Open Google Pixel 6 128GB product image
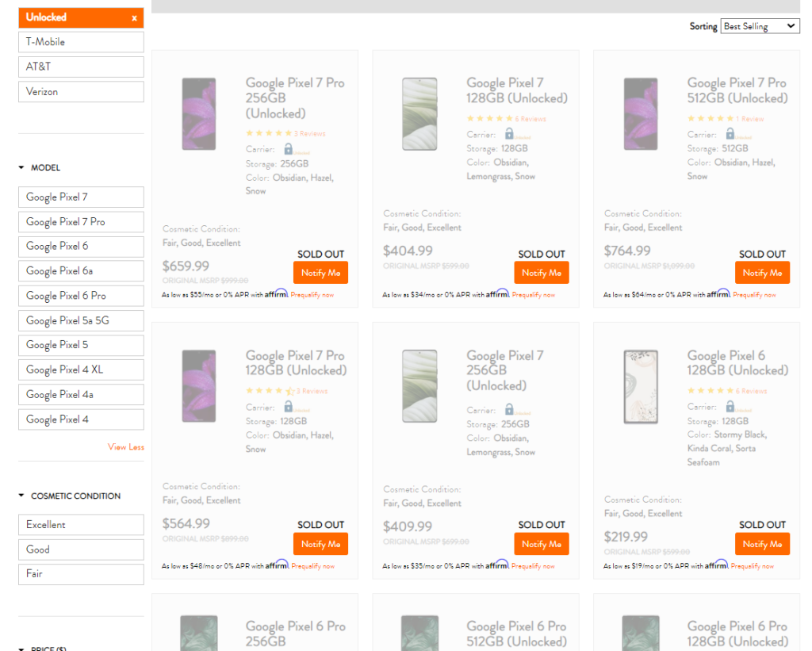 (641, 386)
